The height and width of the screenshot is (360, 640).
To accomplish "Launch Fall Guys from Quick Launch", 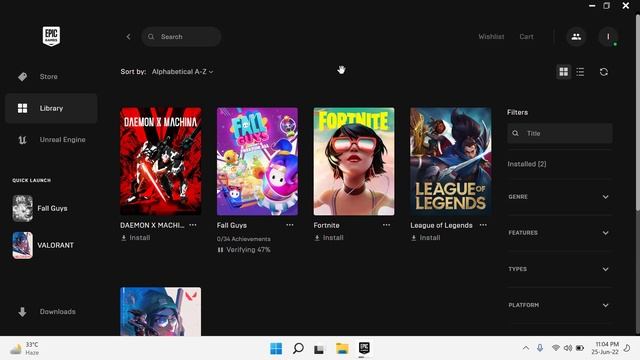I will (51, 208).
